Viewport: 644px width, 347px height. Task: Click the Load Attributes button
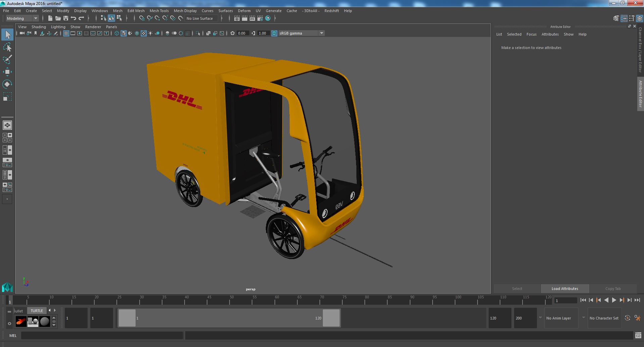565,289
